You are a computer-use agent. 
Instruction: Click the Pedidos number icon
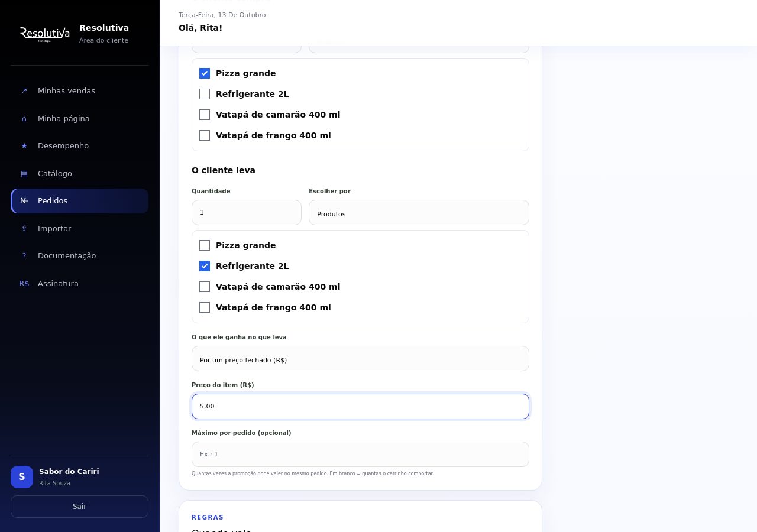24,201
